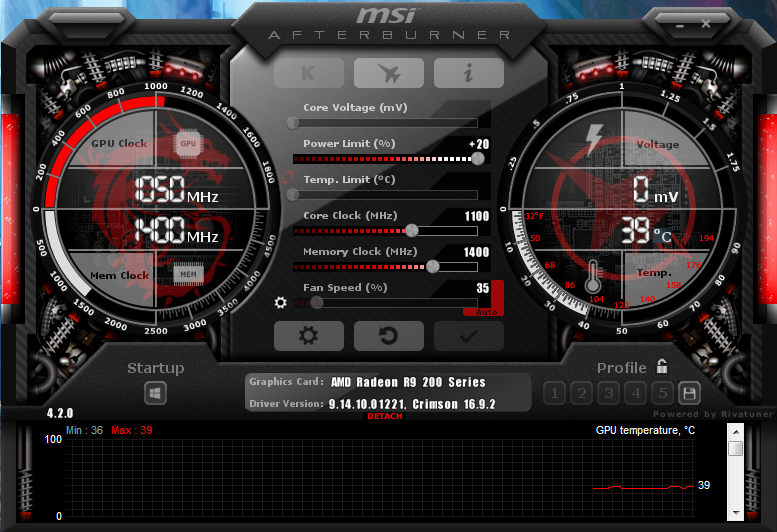Click the 0 mV voltage readout
Screen dimensions: 777x532
655,189
